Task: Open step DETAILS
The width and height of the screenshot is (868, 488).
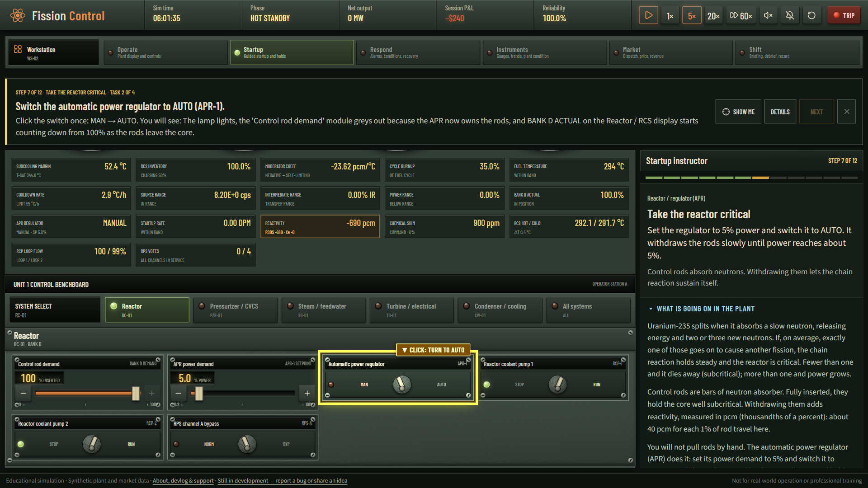Action: pos(780,112)
